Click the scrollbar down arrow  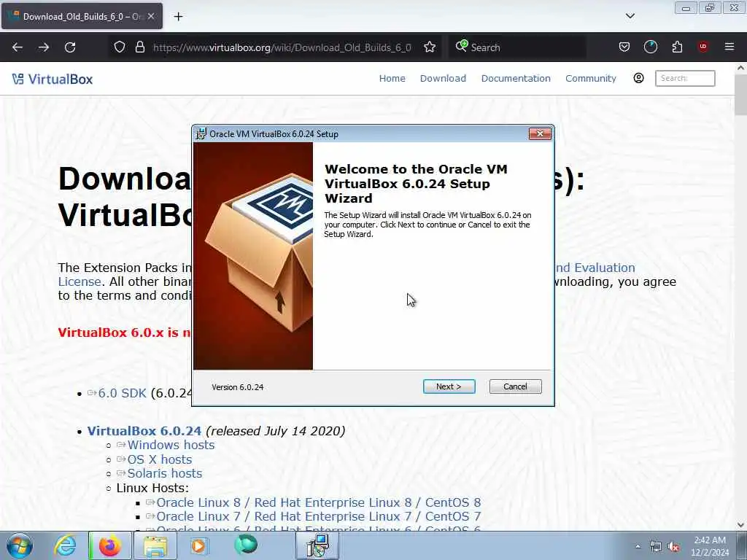(x=741, y=525)
